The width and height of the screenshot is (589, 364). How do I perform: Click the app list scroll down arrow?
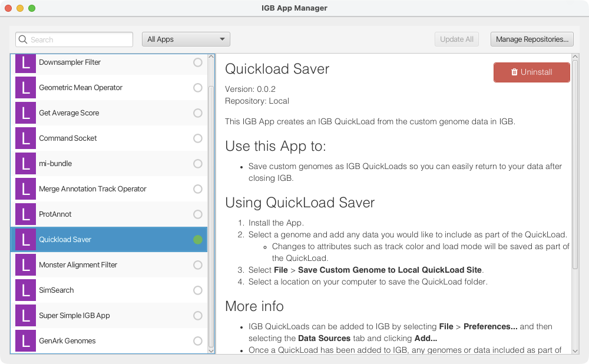tap(211, 350)
